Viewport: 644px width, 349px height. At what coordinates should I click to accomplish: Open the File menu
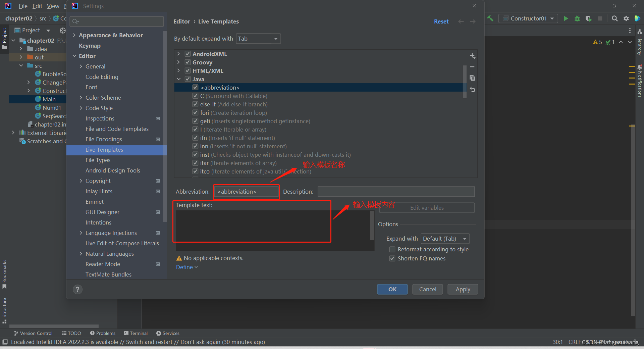(x=23, y=6)
